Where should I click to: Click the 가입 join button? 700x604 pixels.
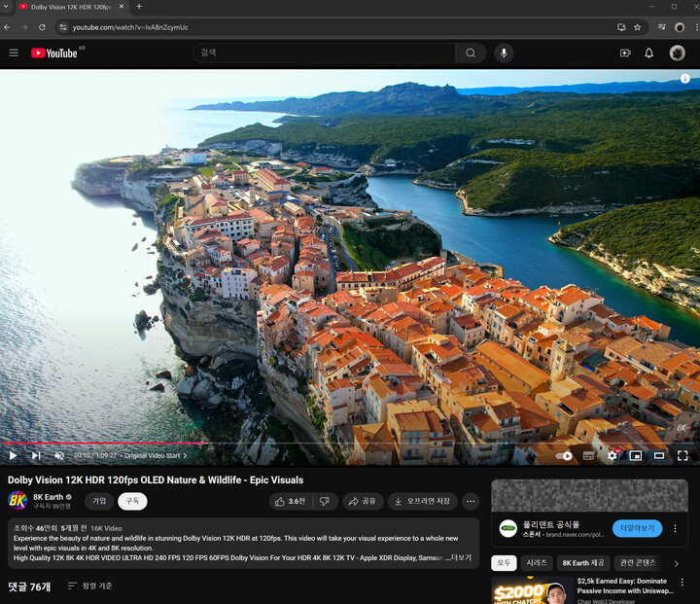point(99,501)
